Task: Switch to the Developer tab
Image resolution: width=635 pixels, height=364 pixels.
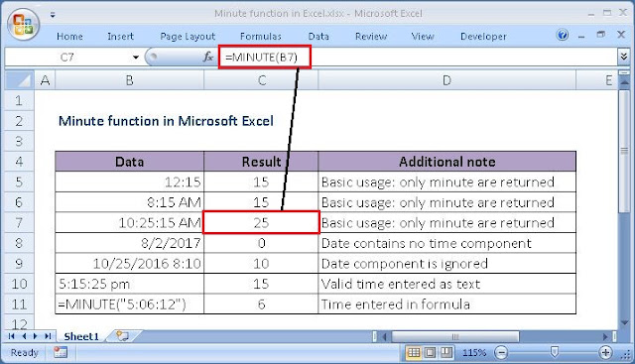Action: 483,37
